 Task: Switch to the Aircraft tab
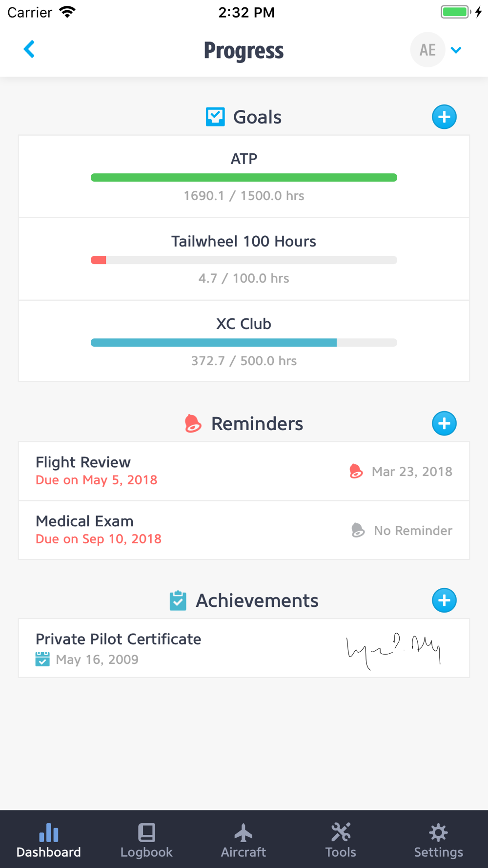(244, 840)
